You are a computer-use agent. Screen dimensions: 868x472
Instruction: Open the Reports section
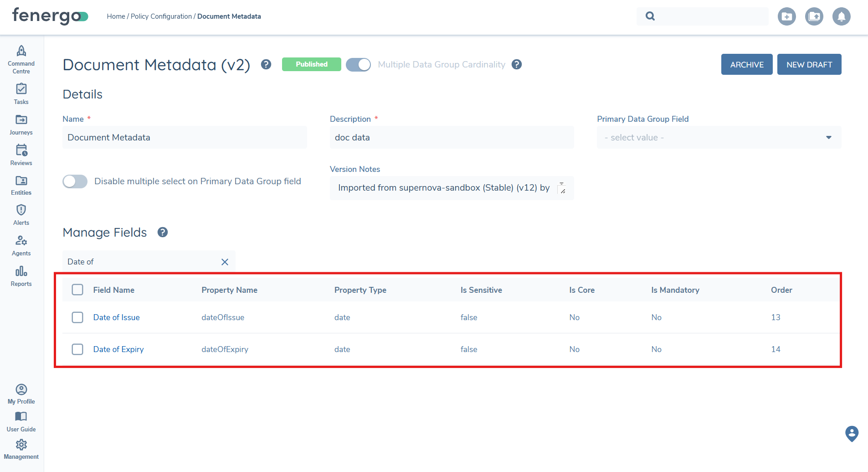[21, 275]
